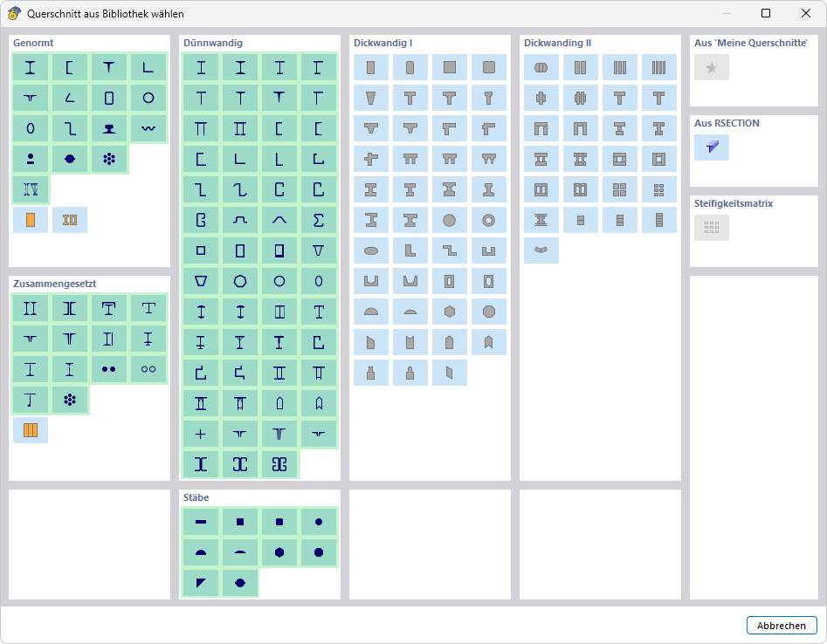The image size is (827, 644).
Task: Select the triangle bar in Stäbe
Action: (x=201, y=583)
